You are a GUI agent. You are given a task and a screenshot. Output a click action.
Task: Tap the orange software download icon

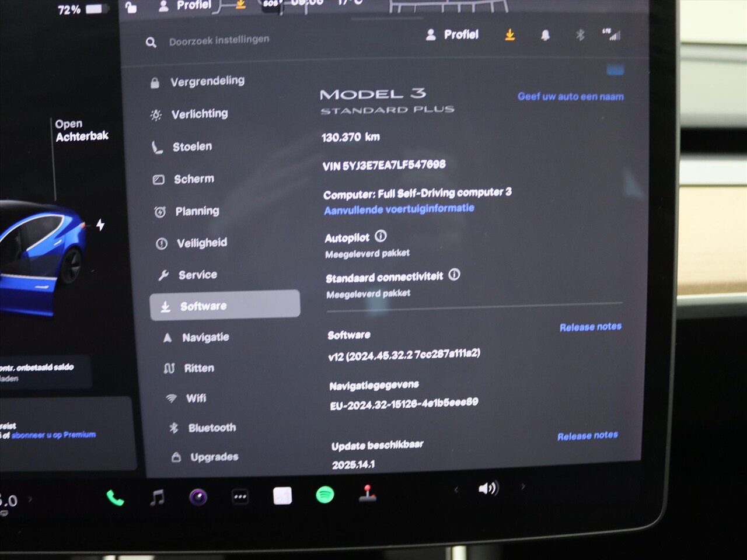tap(510, 35)
